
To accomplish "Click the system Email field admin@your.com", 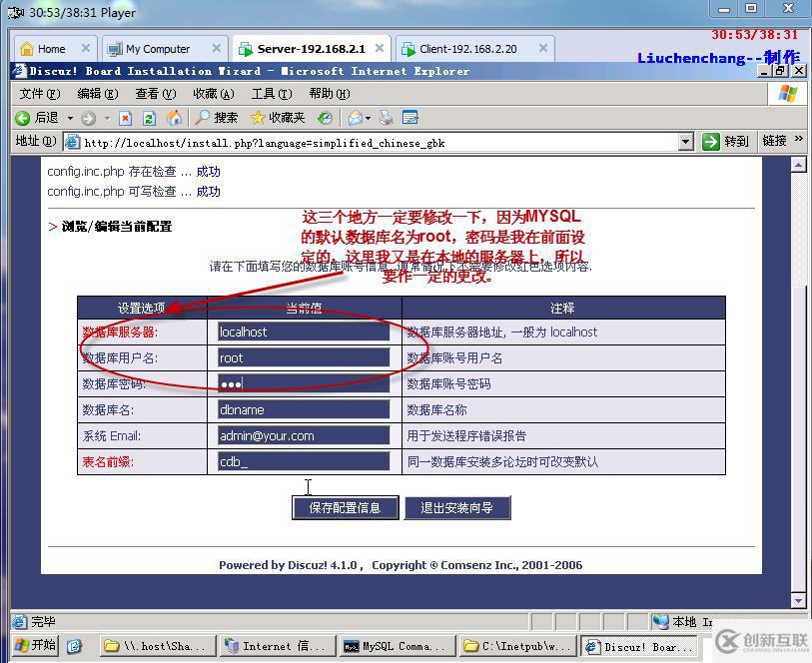I will point(304,435).
